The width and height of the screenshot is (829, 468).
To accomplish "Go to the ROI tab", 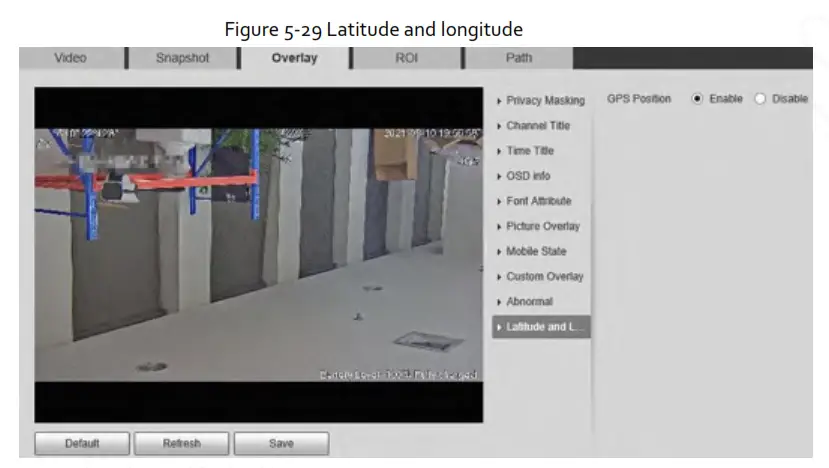I will 407,58.
